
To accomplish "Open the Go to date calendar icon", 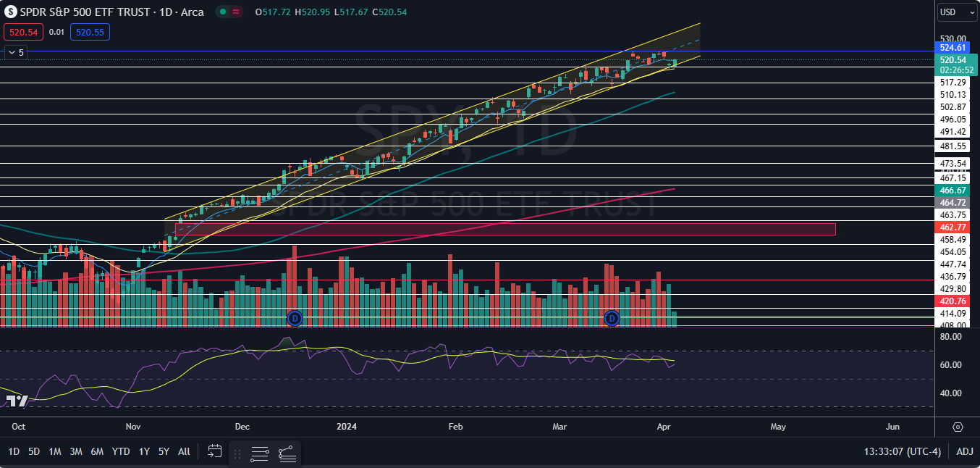I will tap(214, 451).
